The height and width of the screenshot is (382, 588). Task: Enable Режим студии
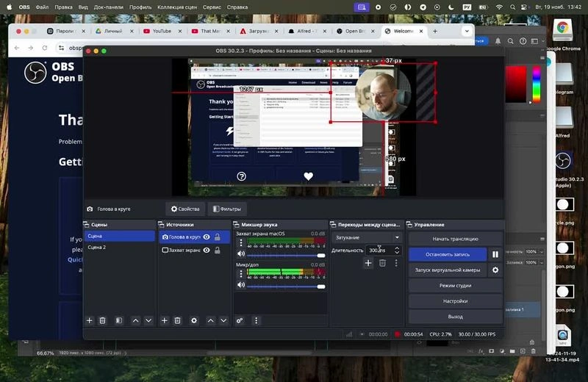(x=455, y=286)
